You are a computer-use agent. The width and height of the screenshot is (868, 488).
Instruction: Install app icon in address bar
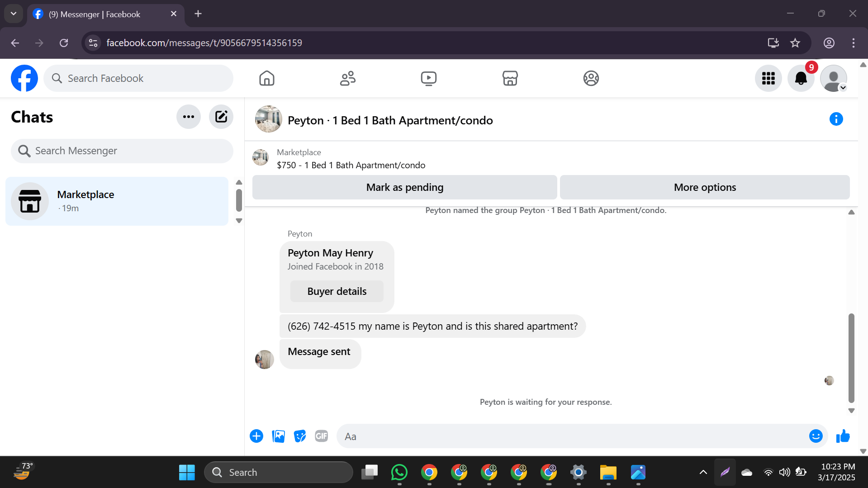[773, 43]
